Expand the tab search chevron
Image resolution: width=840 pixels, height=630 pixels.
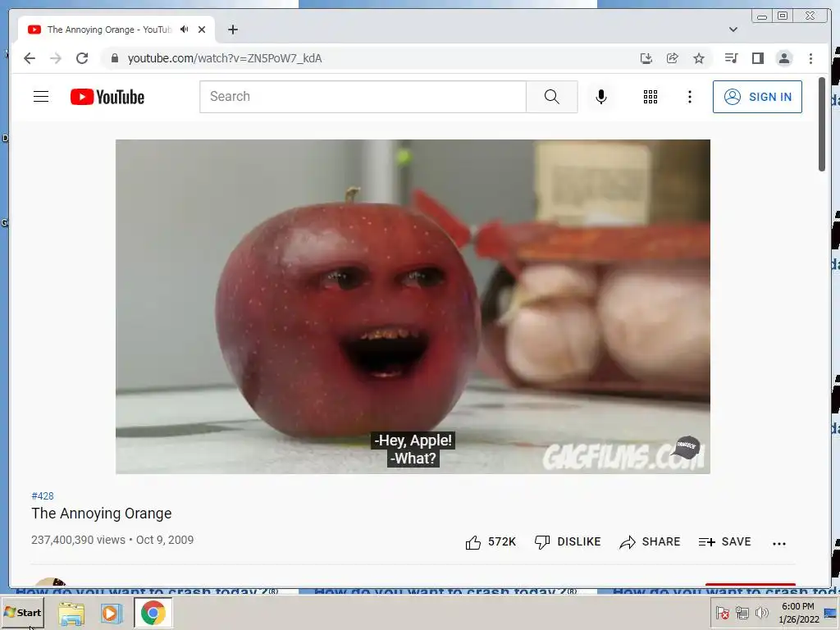point(733,30)
